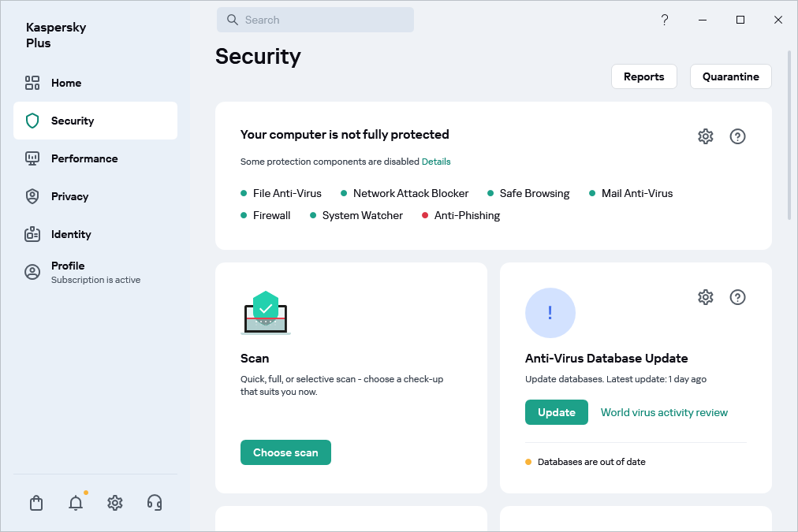Viewport: 798px width, 532px height.
Task: Open the Kaspersky store bag icon
Action: tap(35, 502)
